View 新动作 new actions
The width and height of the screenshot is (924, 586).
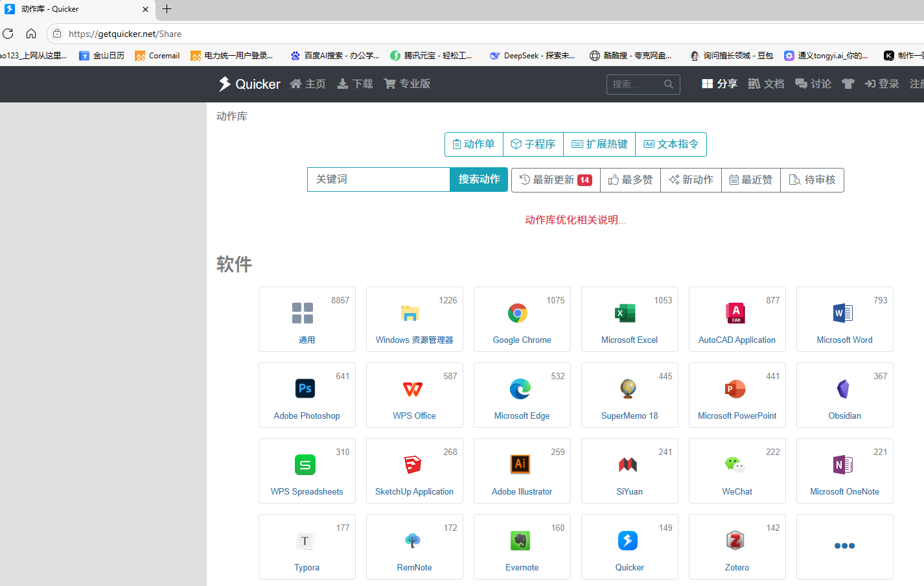click(x=691, y=180)
